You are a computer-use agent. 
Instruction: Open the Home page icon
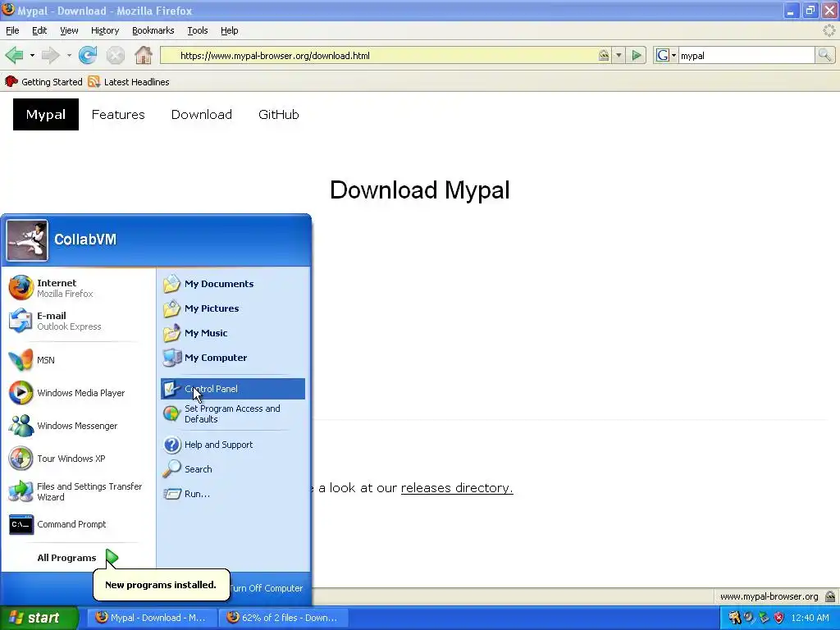pos(143,55)
